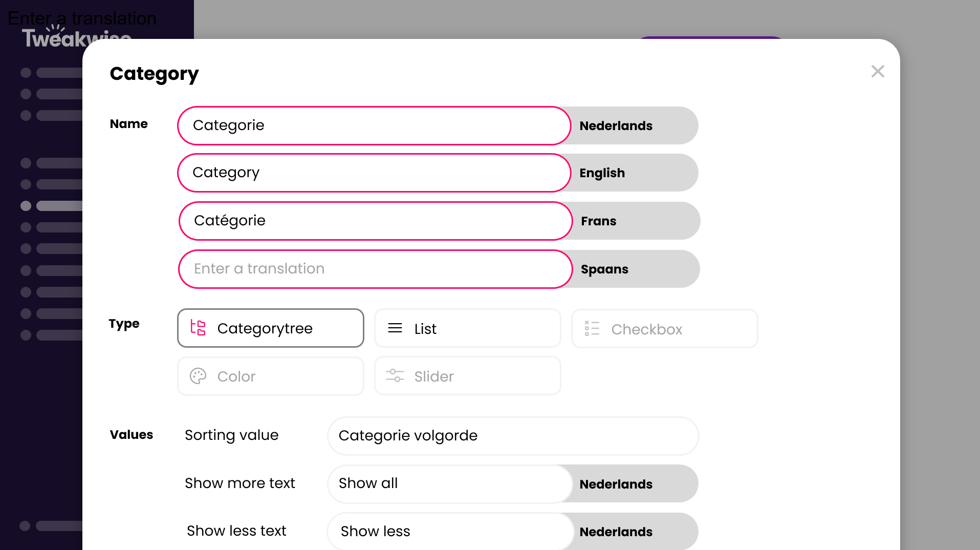The height and width of the screenshot is (550, 980).
Task: Close the Category dialog with the X icon
Action: pyautogui.click(x=878, y=71)
